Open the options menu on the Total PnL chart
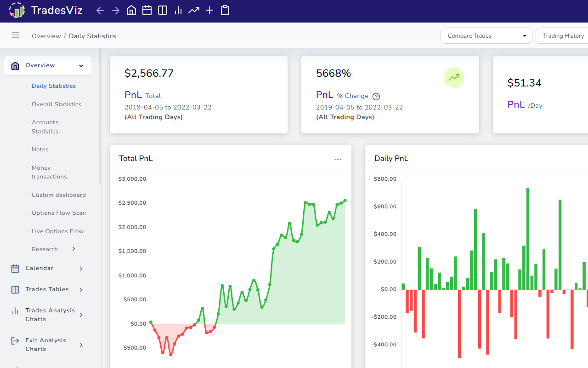 coord(338,159)
